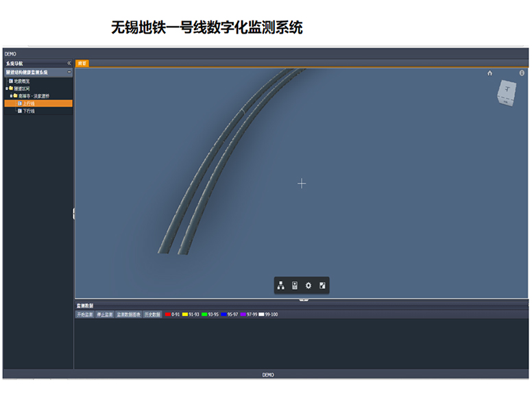Viewport: 532px width, 398px height.
Task: Click the green 93-95 legend swatch
Action: (204, 314)
